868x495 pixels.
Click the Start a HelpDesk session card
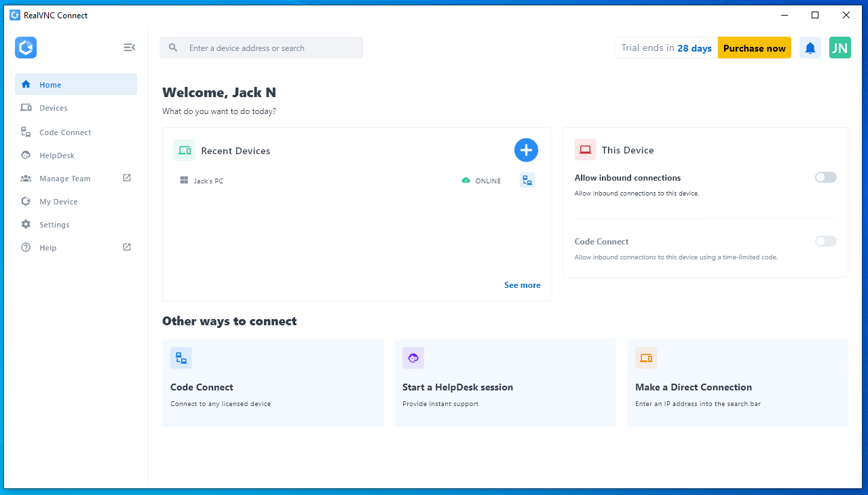505,383
